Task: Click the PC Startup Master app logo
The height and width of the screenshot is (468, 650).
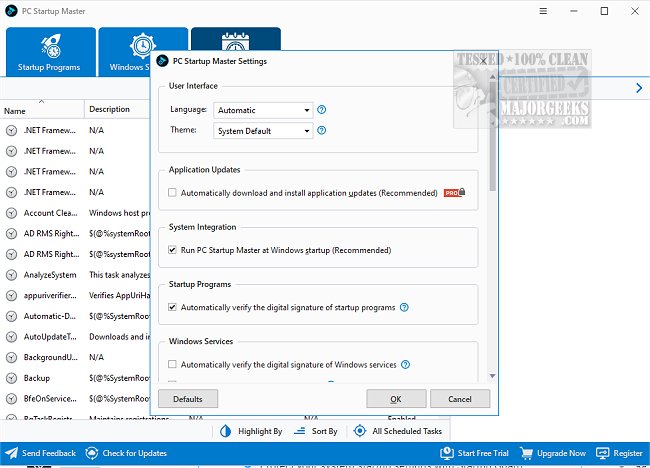Action: click(x=11, y=11)
